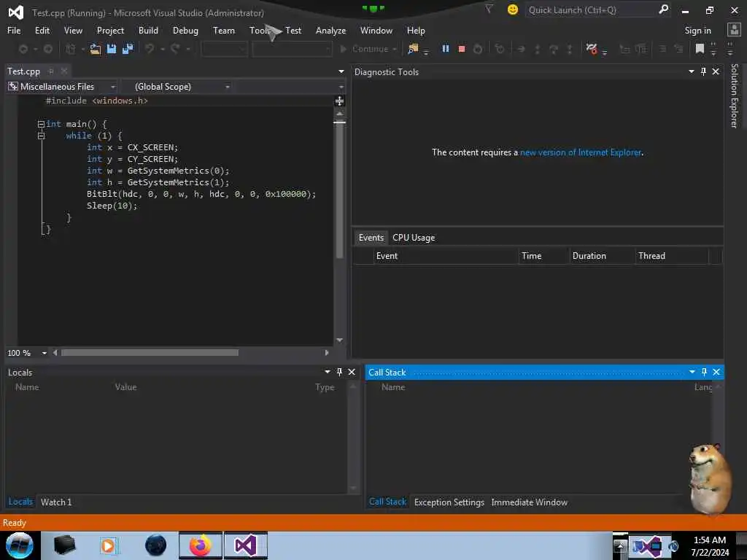This screenshot has height=560, width=747.
Task: Select the Events tab
Action: click(371, 238)
